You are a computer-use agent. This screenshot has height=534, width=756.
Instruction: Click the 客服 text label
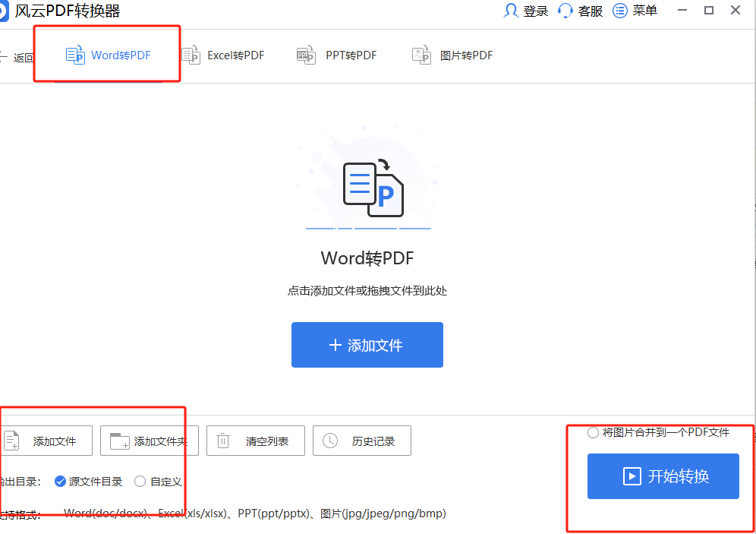[590, 11]
